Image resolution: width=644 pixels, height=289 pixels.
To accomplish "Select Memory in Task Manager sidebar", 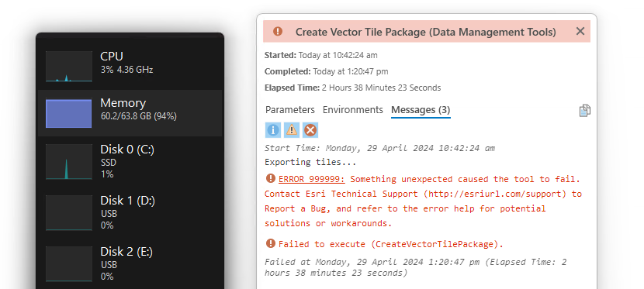I will [130, 113].
